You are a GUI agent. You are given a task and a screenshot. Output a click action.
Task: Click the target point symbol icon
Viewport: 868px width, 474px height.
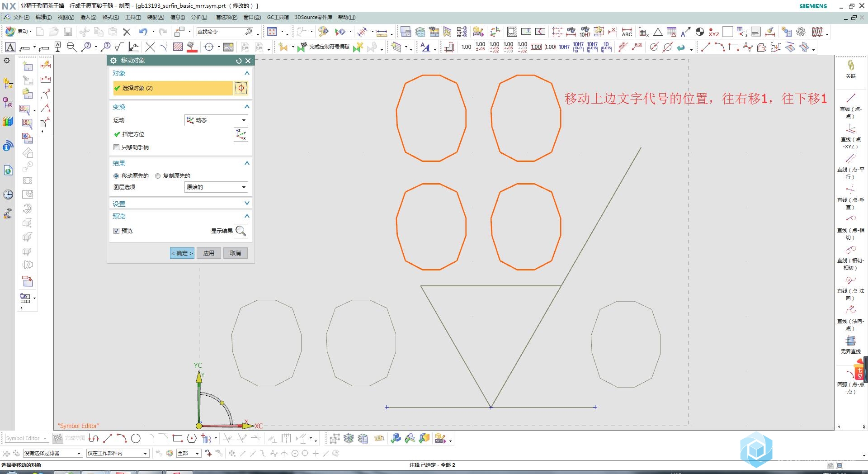(x=209, y=47)
